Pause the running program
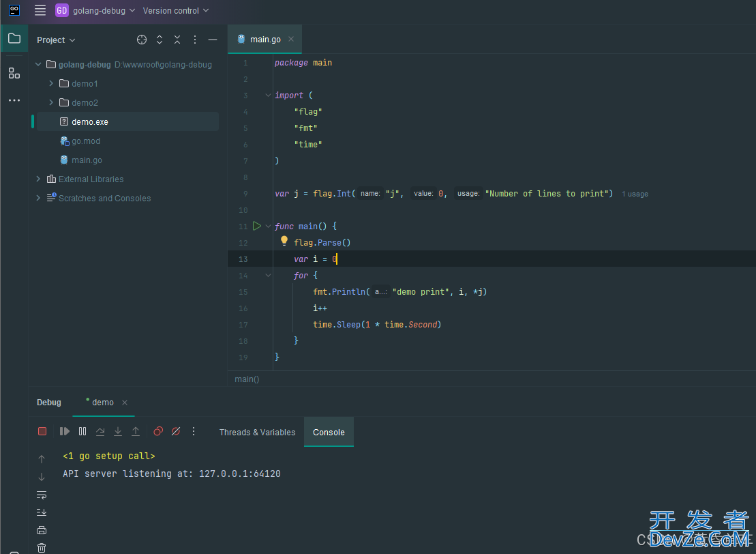 click(82, 431)
